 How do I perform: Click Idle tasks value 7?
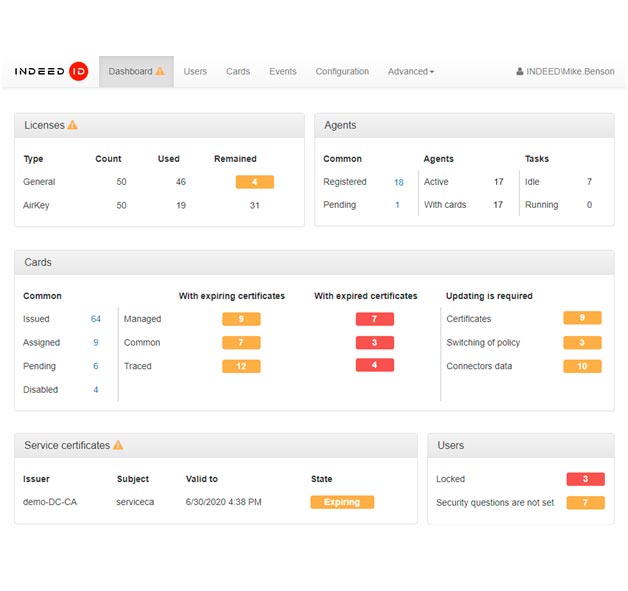tap(589, 182)
